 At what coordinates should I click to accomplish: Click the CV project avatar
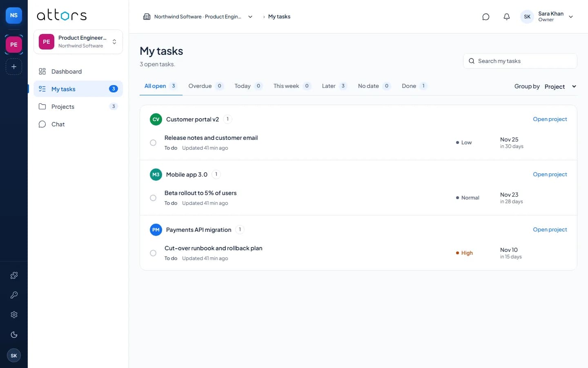click(156, 119)
